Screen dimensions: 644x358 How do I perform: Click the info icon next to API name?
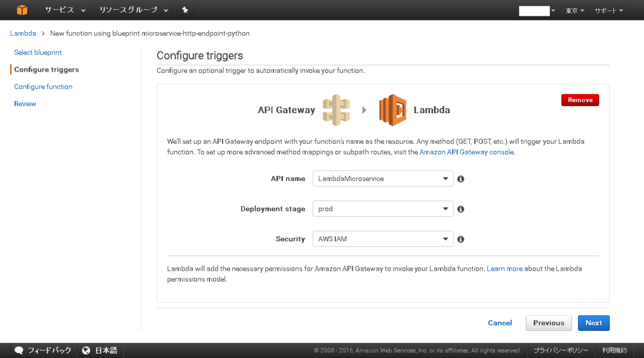pyautogui.click(x=461, y=179)
